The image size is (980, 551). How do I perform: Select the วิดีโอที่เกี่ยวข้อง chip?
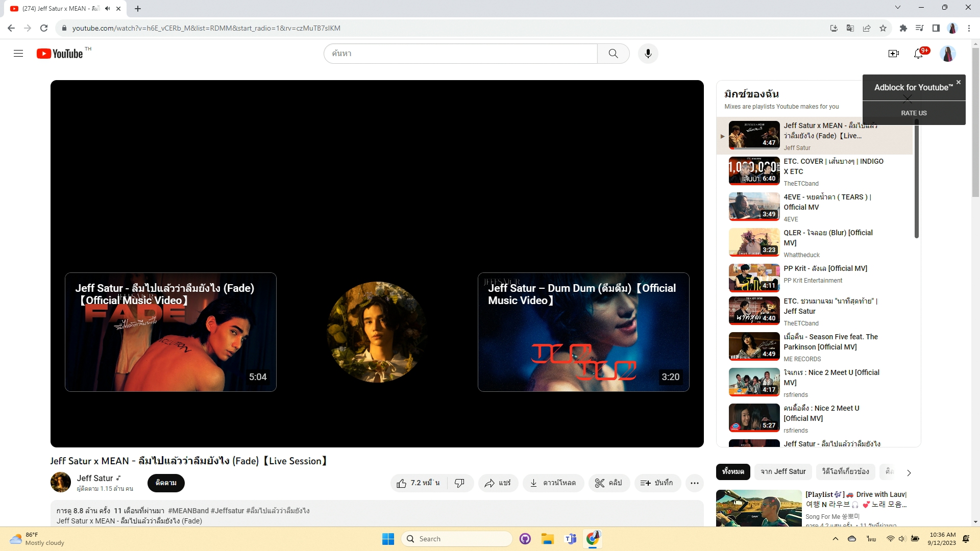click(845, 471)
